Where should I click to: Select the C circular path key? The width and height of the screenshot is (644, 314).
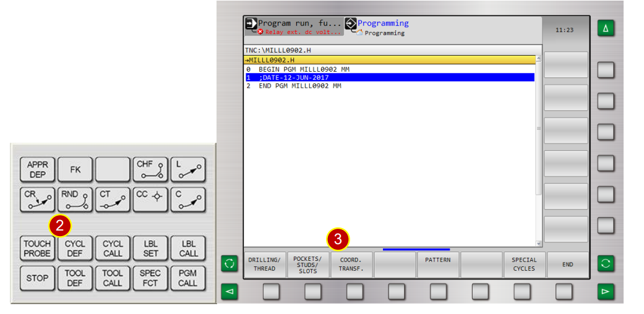click(188, 200)
